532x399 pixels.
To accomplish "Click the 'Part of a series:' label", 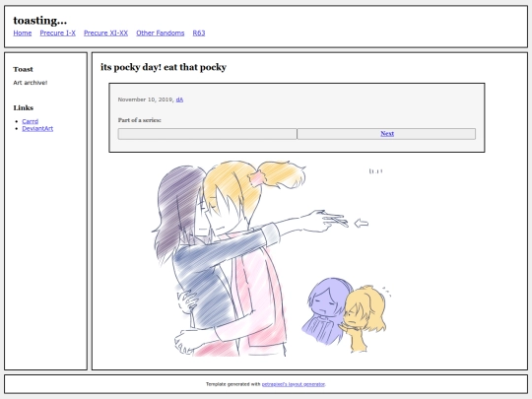I will [140, 120].
